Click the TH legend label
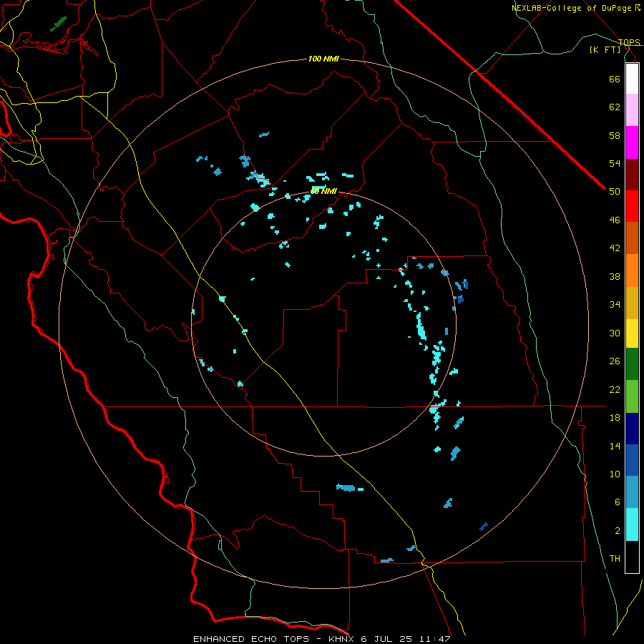 point(615,559)
